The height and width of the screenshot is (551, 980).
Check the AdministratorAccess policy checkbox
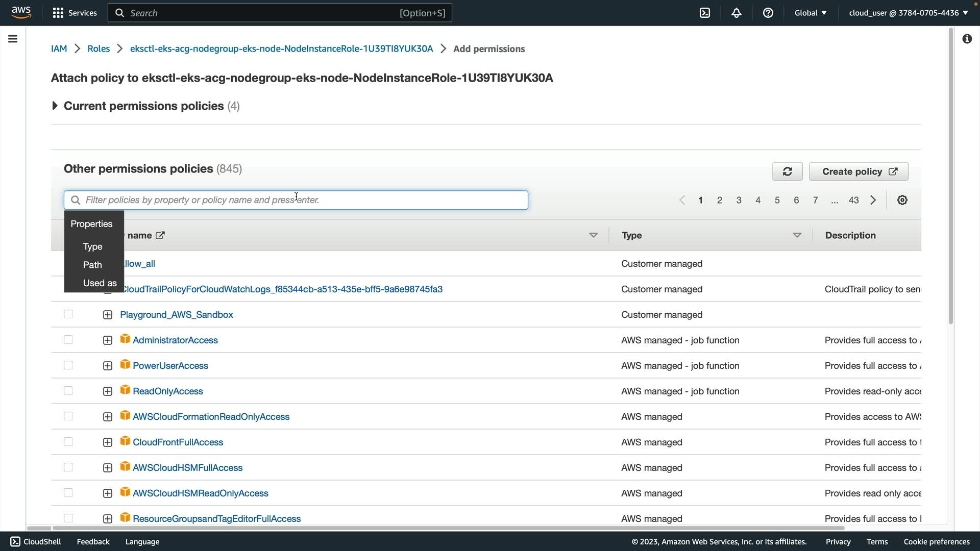coord(68,340)
